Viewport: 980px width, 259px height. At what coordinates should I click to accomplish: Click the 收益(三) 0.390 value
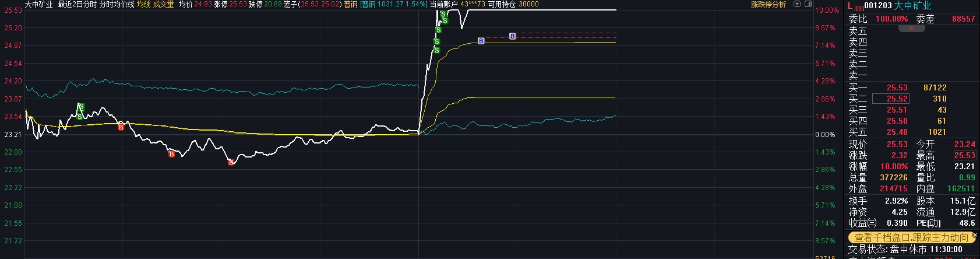[x=897, y=223]
